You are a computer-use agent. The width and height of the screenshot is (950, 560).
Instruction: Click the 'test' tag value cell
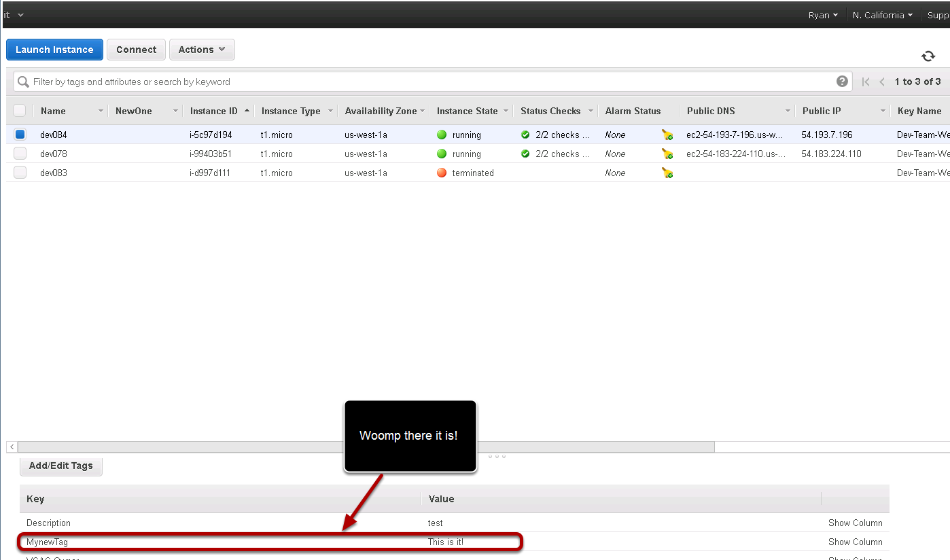[x=435, y=523]
